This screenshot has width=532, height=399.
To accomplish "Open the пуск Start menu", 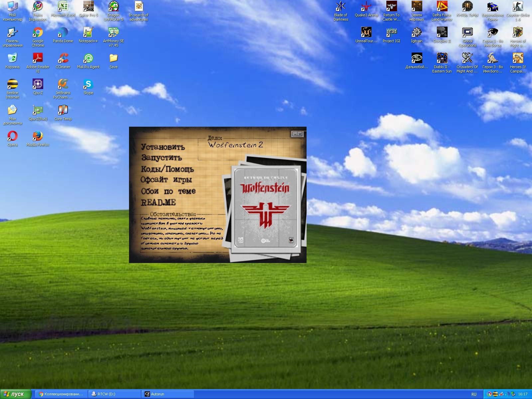I will (x=16, y=394).
